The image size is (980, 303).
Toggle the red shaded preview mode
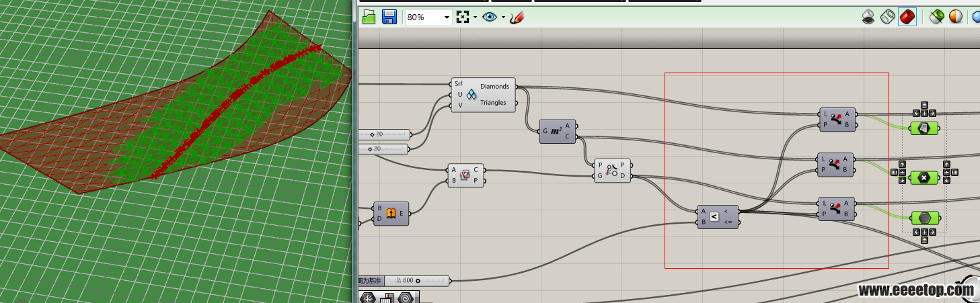coord(907,17)
